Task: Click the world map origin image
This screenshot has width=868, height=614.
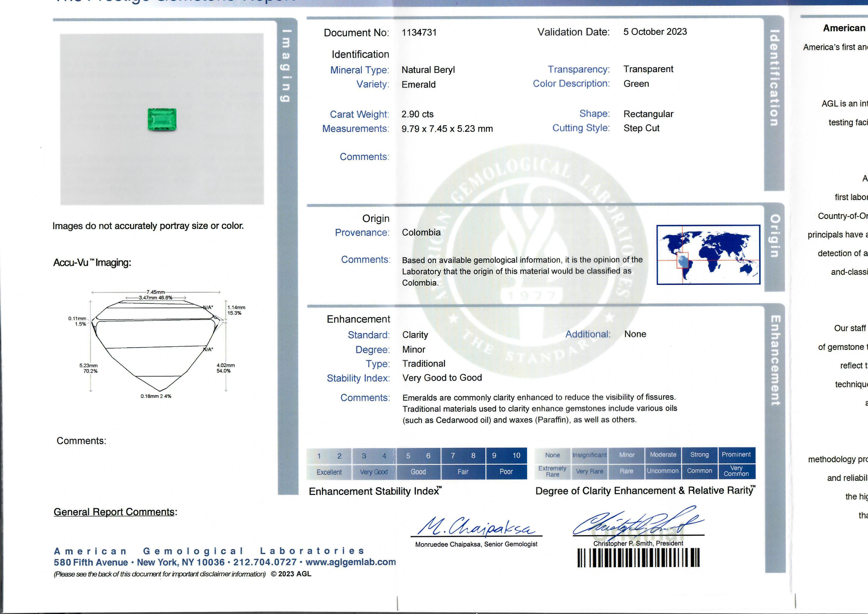Action: 708,254
